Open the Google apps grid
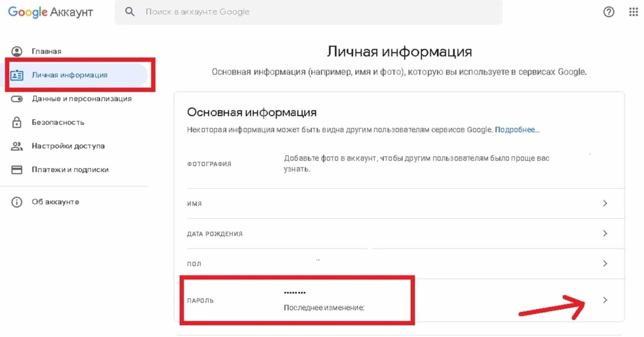The width and height of the screenshot is (644, 337). 633,12
